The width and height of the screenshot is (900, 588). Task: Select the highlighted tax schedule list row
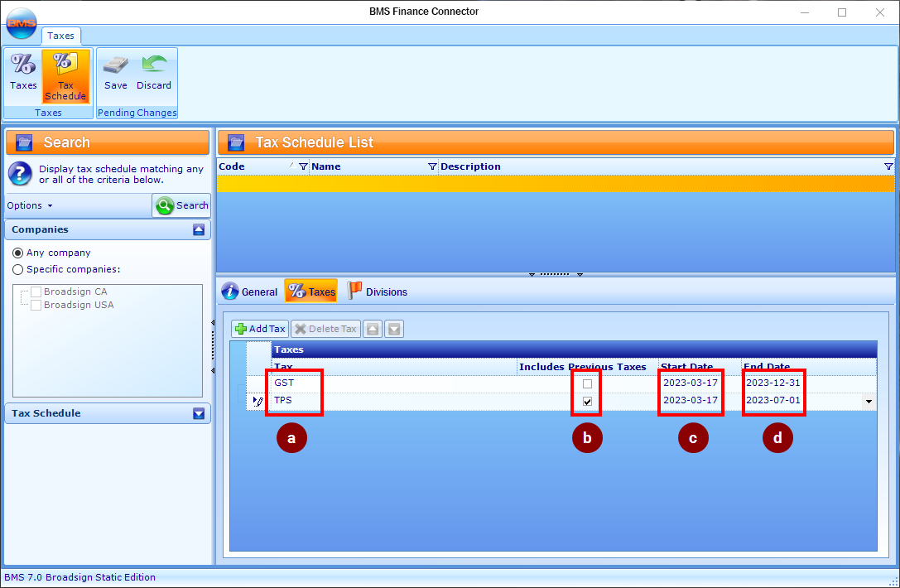(556, 184)
